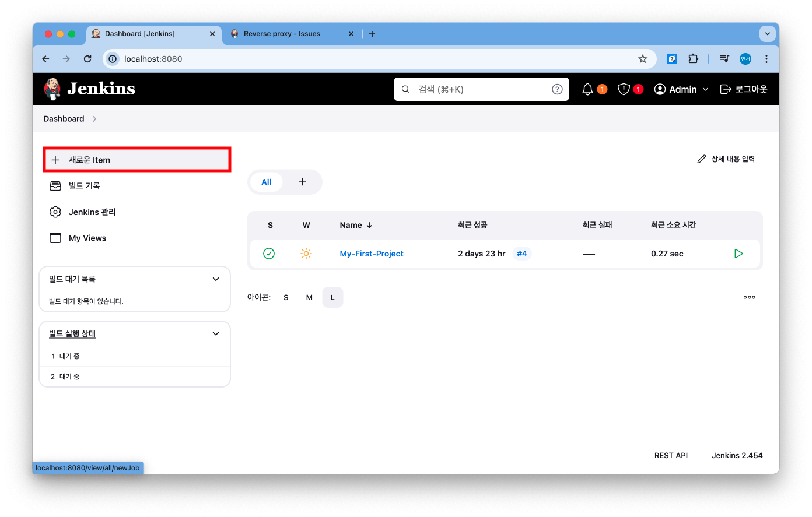Click the 빌드 실행 상태 link
Screen dimensions: 812x517
pyautogui.click(x=72, y=333)
